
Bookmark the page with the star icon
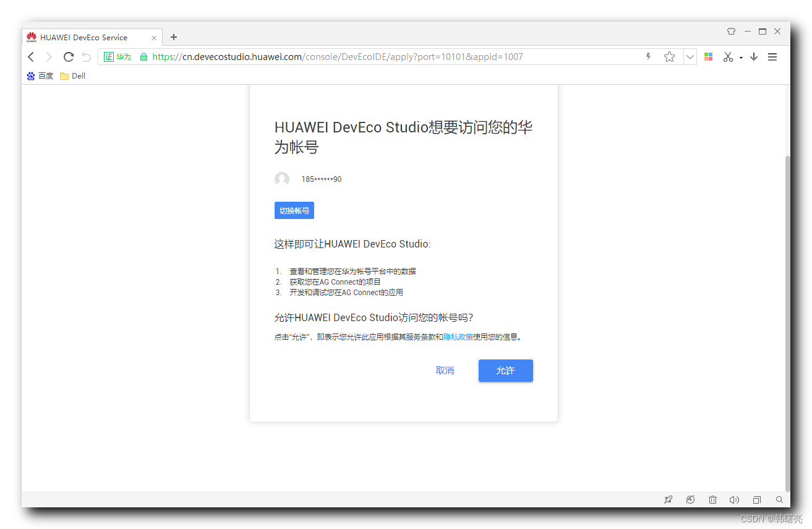pyautogui.click(x=669, y=57)
